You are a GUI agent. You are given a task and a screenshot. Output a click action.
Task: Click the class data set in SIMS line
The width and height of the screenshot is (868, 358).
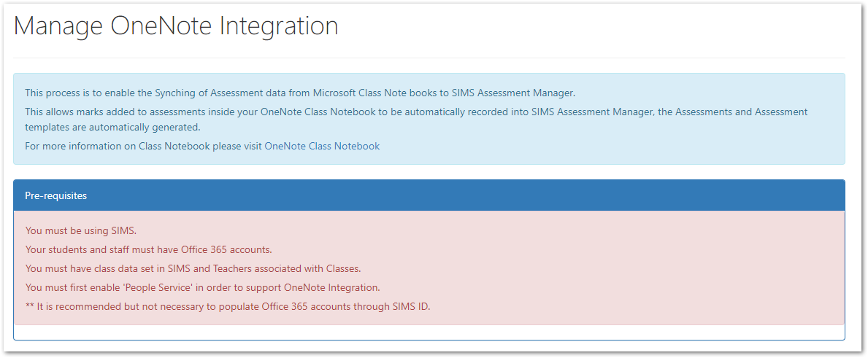(193, 268)
